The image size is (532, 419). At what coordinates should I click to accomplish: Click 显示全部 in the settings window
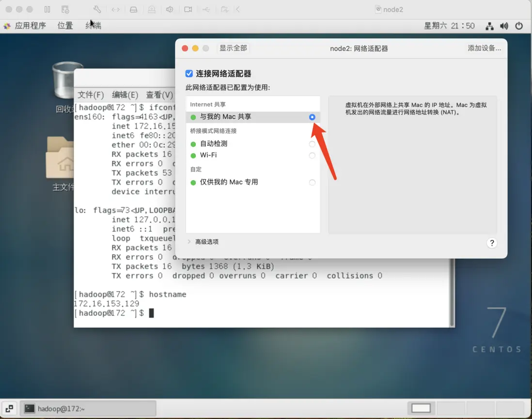click(x=233, y=48)
